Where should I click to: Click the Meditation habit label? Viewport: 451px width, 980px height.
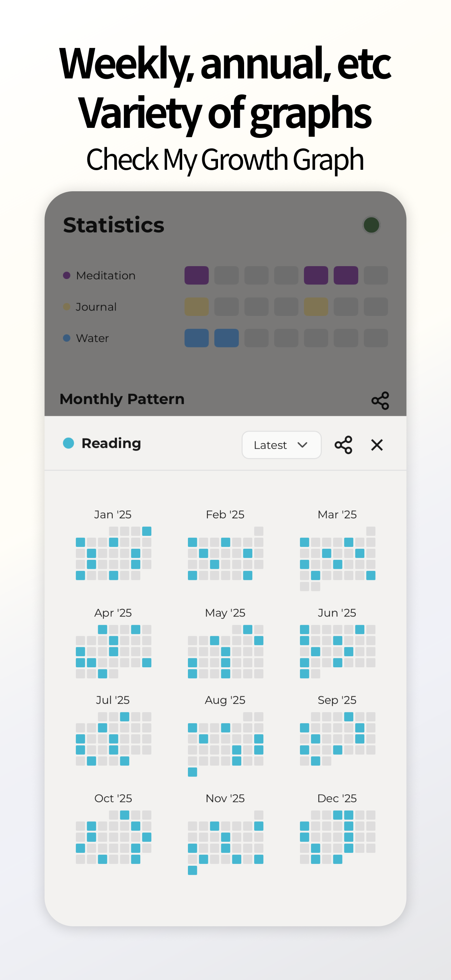(105, 275)
